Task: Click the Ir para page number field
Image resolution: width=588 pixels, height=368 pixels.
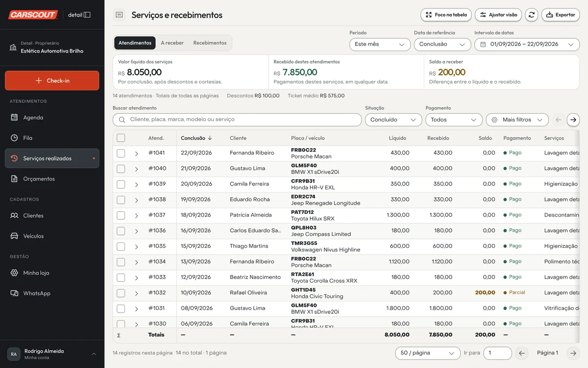Action: pyautogui.click(x=498, y=353)
